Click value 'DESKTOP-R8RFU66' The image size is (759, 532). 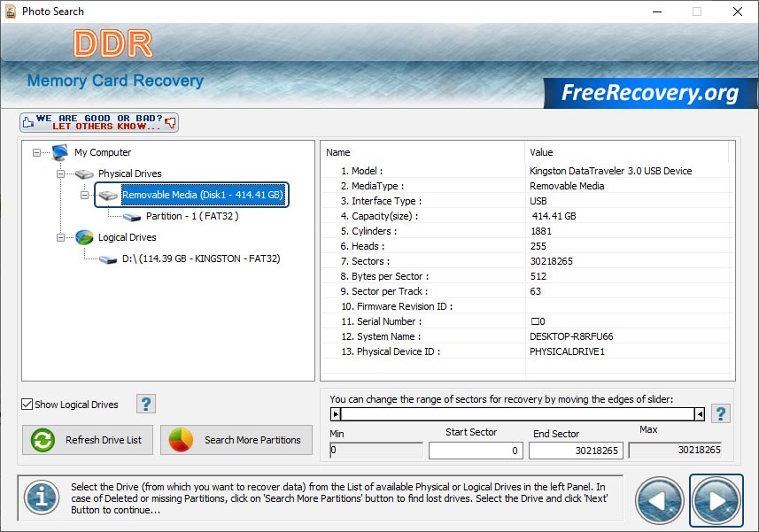pos(571,336)
